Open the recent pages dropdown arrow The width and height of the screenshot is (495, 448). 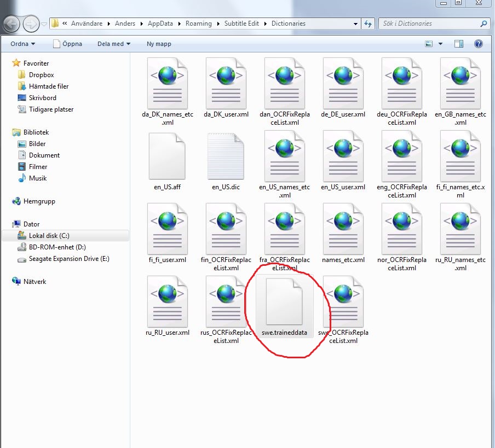coord(44,24)
